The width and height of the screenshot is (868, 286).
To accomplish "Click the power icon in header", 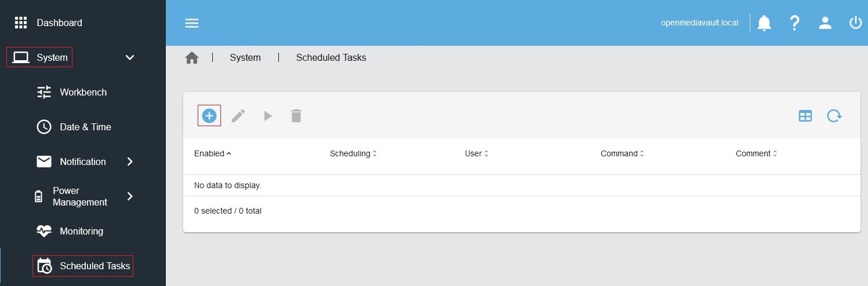I will [855, 23].
